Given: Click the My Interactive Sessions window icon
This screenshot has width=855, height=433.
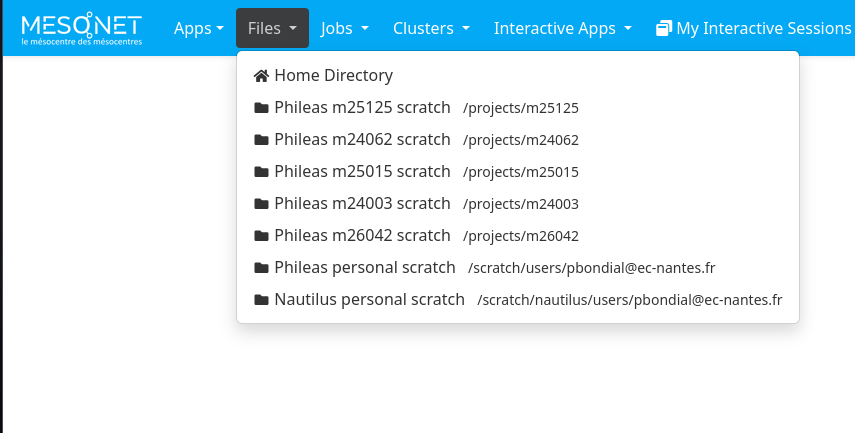Looking at the screenshot, I should pos(664,29).
